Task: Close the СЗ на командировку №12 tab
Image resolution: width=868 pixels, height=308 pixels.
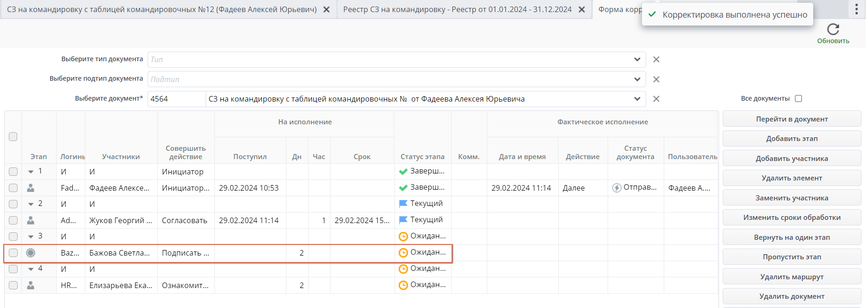Action: pos(326,9)
